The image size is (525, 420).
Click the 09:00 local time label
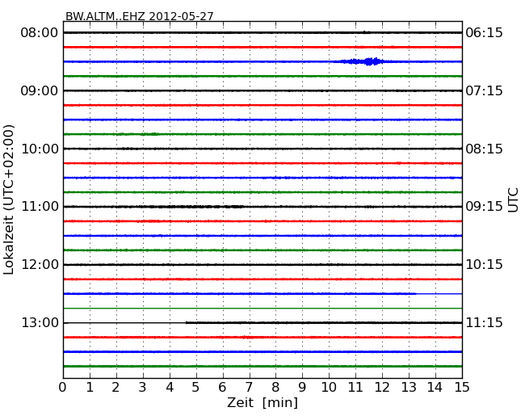coord(40,90)
